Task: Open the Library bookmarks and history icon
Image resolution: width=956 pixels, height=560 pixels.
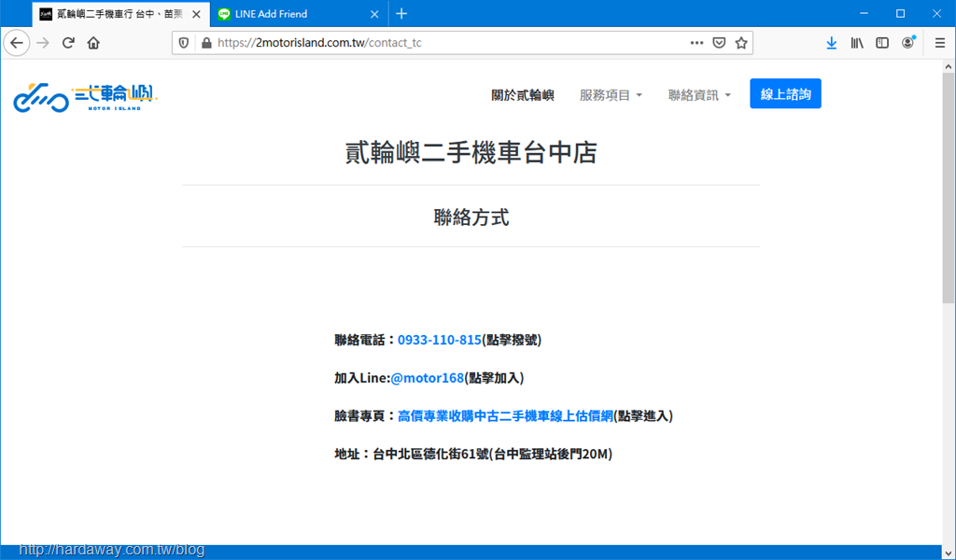Action: click(857, 43)
